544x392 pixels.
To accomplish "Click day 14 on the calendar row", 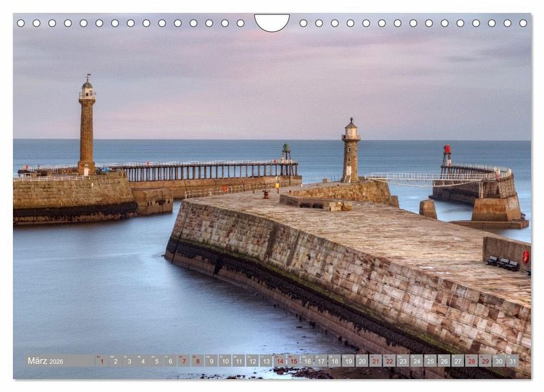I will tap(279, 361).
